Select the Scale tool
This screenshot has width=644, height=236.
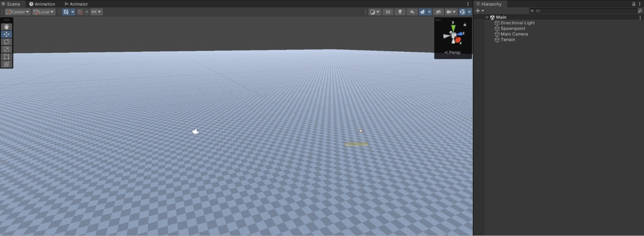click(6, 49)
